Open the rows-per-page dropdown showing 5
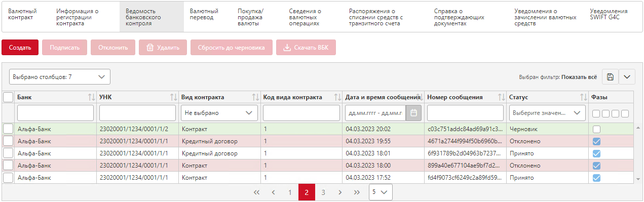 pyautogui.click(x=381, y=192)
